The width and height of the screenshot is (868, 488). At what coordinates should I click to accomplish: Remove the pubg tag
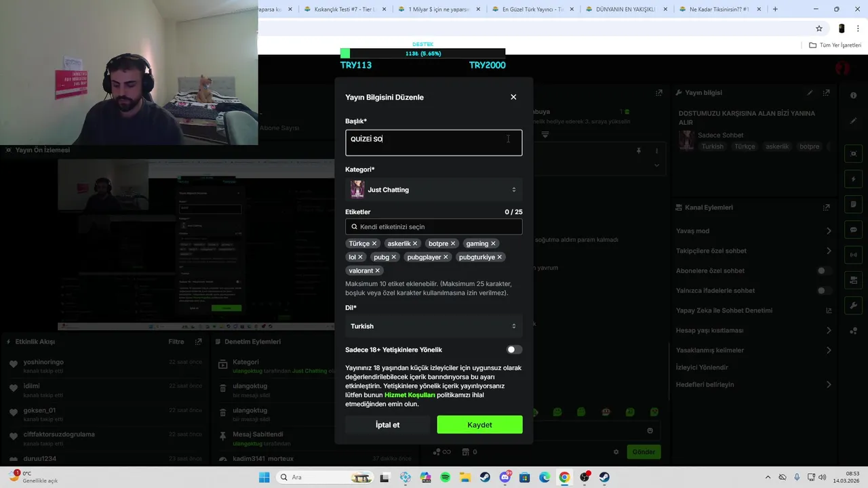tap(393, 257)
